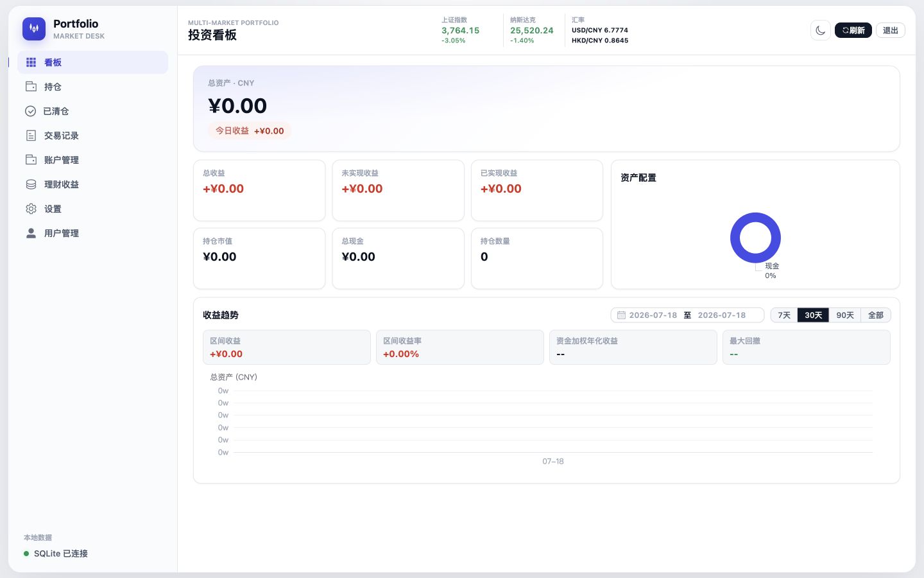Toggle dark mode with the moon button
Screen dimensions: 924x578
[x=821, y=30]
